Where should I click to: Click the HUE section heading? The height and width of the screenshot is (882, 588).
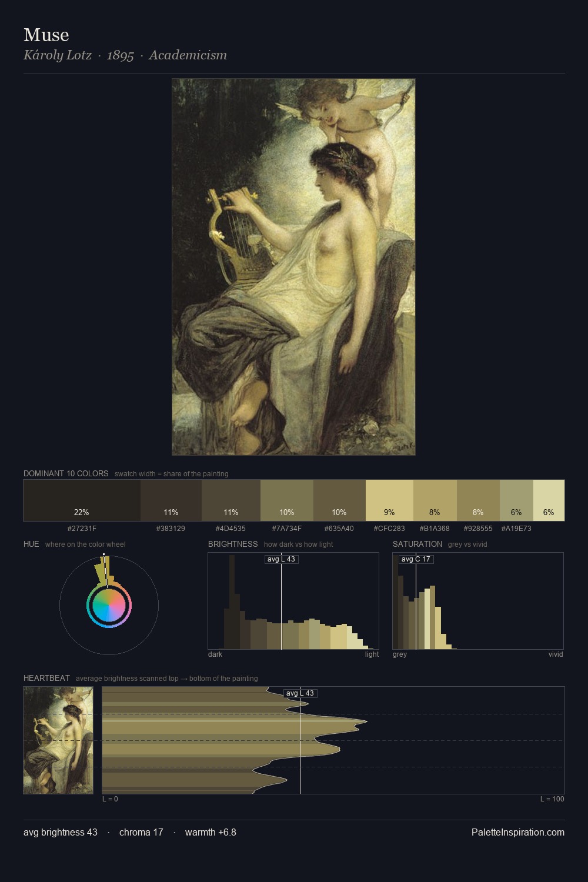click(x=31, y=544)
